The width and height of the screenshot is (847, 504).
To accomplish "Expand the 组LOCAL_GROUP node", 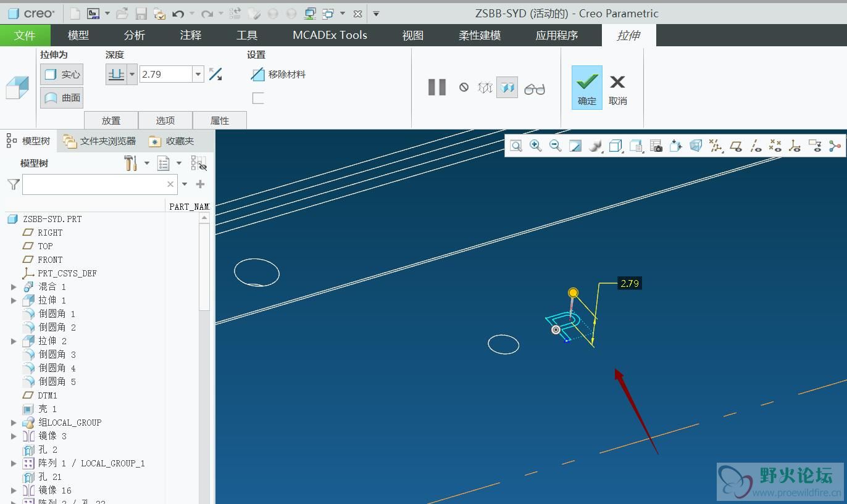I will (x=14, y=423).
